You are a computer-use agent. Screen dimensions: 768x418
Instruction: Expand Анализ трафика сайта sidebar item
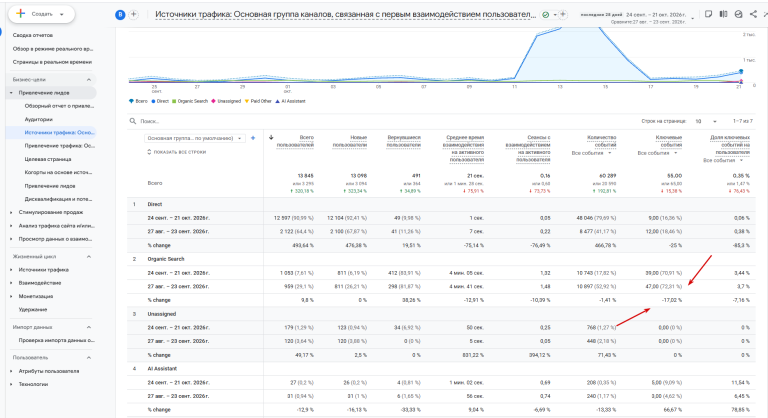pos(11,226)
